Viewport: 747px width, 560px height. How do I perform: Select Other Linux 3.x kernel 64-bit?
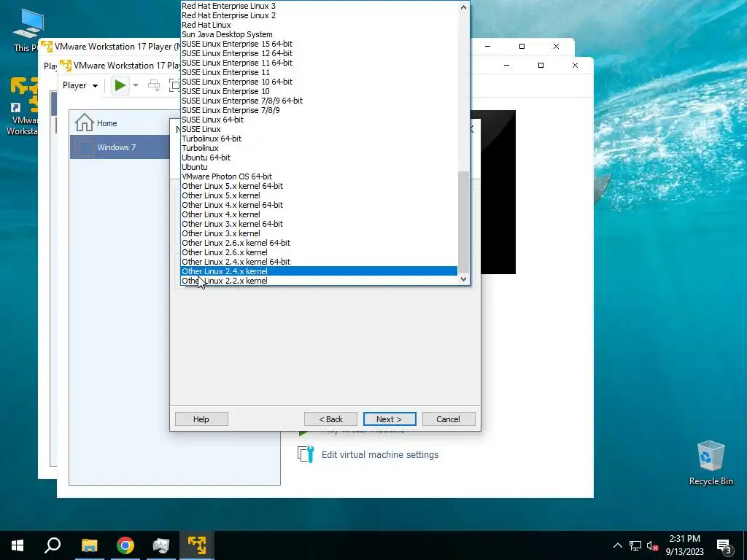tap(320, 224)
